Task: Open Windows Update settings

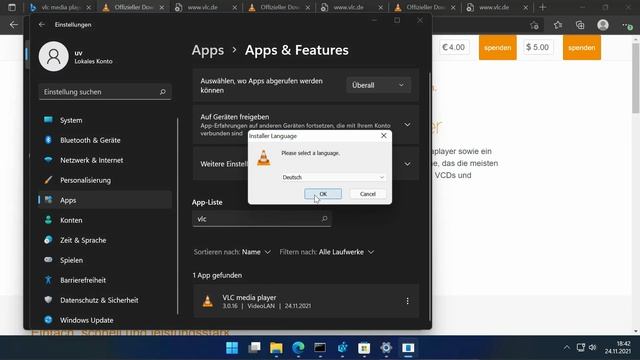Action: click(104, 320)
